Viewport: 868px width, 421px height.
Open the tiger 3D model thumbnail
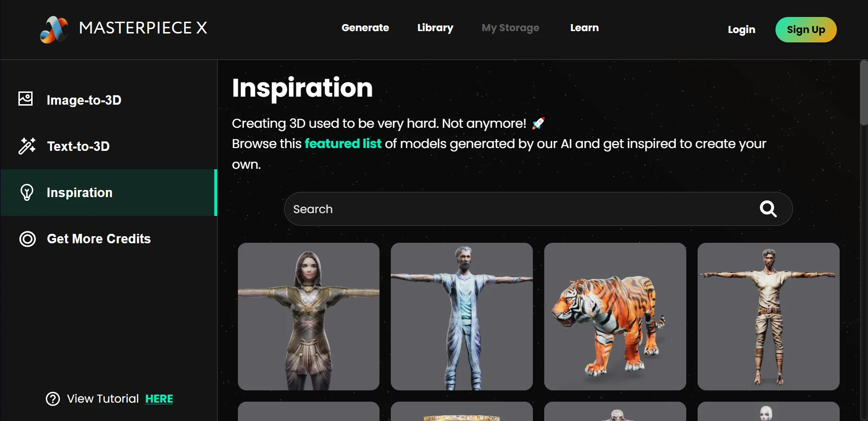pos(615,316)
